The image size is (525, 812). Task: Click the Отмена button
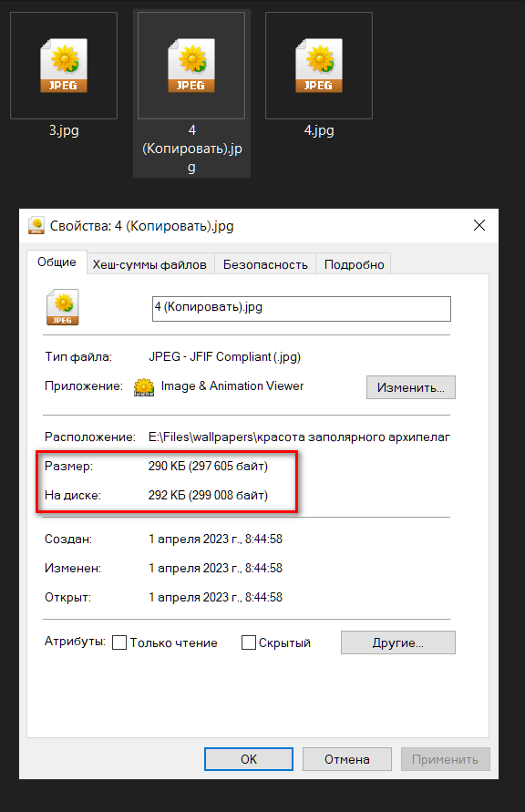point(347,759)
